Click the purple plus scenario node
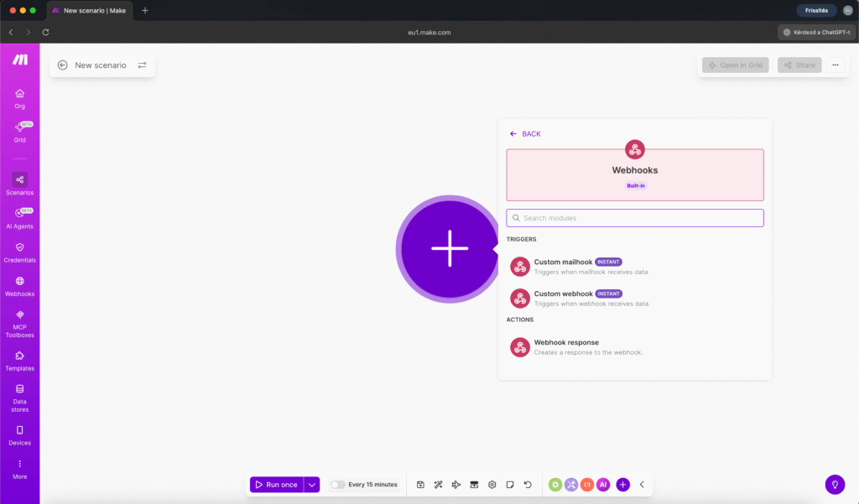Viewport: 859px width, 504px height. click(x=448, y=249)
